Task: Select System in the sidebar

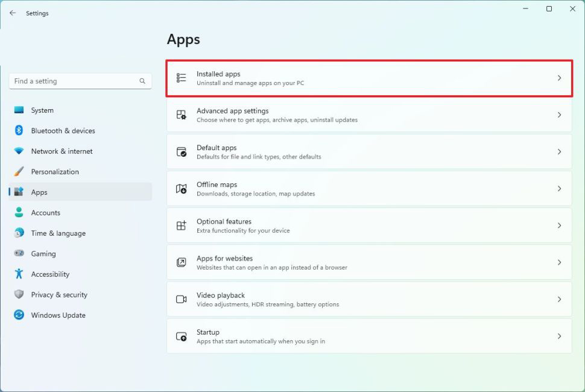Action: tap(42, 110)
